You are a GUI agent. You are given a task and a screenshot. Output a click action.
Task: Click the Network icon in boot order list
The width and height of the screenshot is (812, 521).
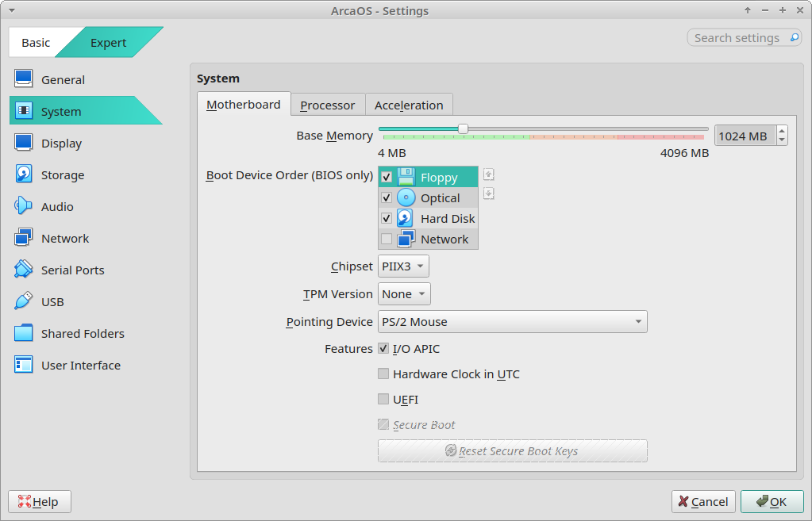click(x=406, y=239)
